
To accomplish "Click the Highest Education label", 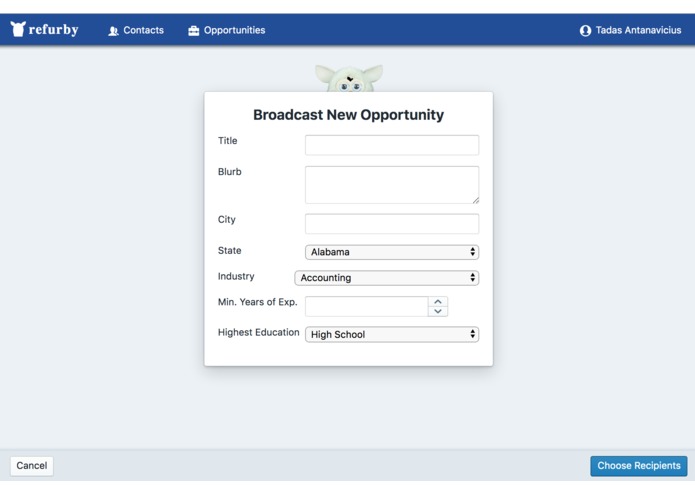I will point(258,332).
